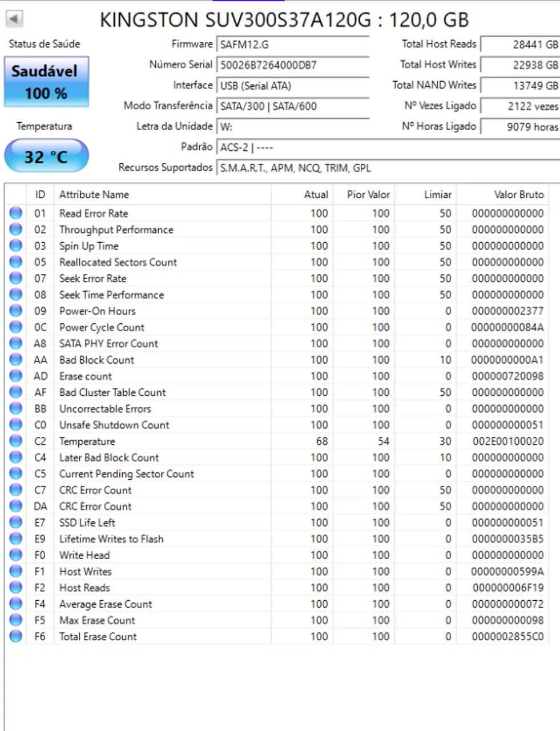
Task: Click the status orb for Erase count
Action: [16, 376]
